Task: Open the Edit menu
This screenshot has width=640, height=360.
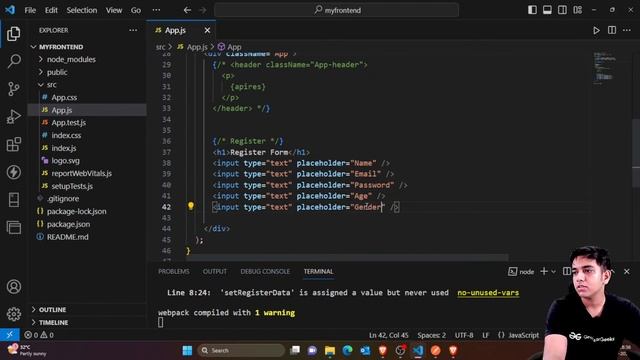Action: pos(51,10)
